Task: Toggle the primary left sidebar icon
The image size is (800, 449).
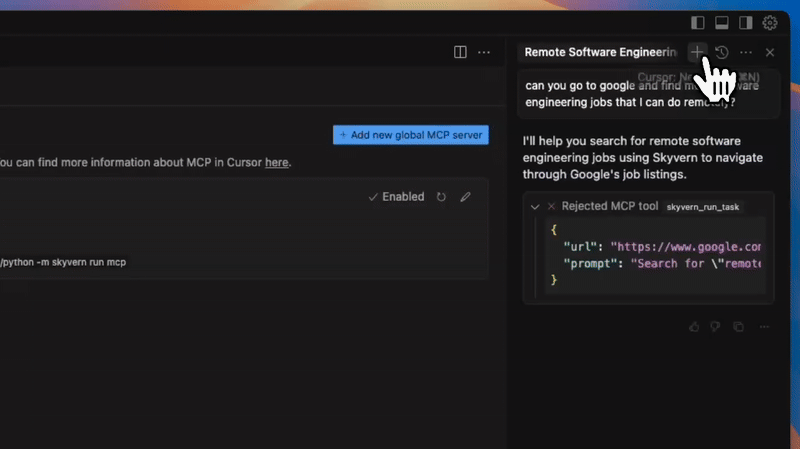Action: [697, 22]
